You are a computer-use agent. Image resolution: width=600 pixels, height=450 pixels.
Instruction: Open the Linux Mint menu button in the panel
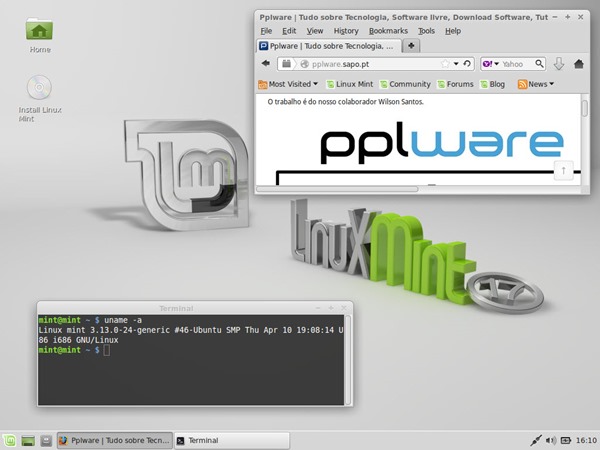pyautogui.click(x=9, y=440)
